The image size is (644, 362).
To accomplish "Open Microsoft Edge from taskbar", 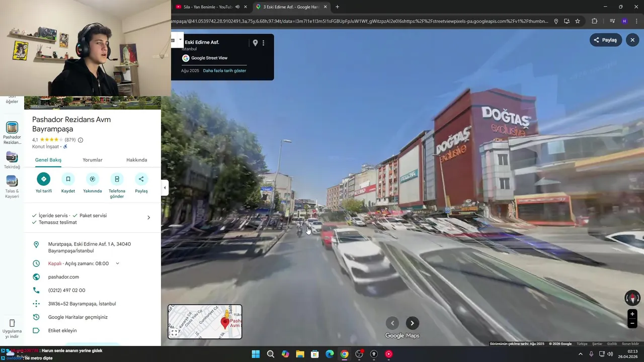I will pyautogui.click(x=330, y=354).
